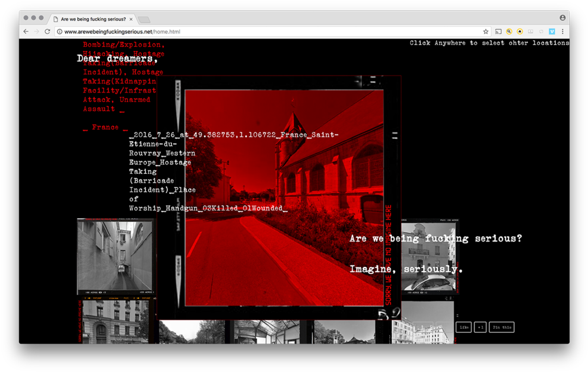
Task: Click the site information icon by the URL
Action: 60,31
